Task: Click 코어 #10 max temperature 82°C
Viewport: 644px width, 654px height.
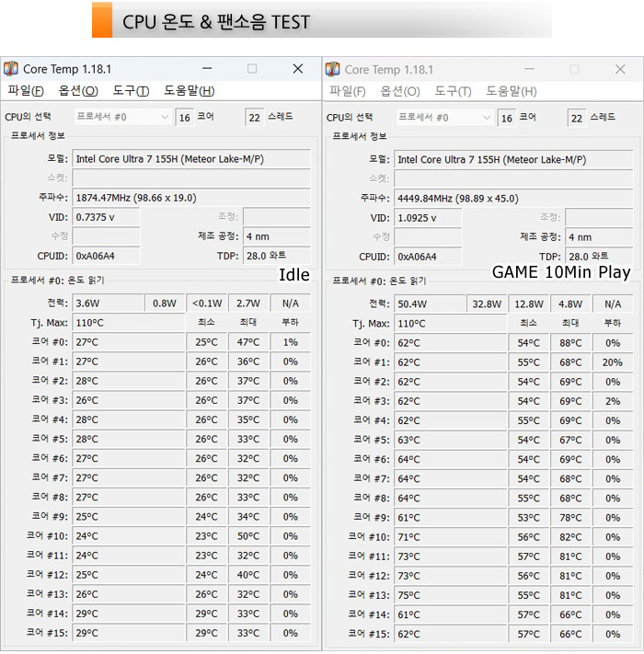Action: [570, 537]
